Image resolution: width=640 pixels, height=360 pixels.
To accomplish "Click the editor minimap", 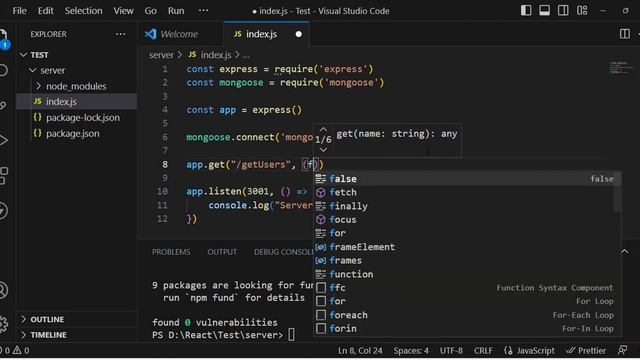I will click(622, 68).
